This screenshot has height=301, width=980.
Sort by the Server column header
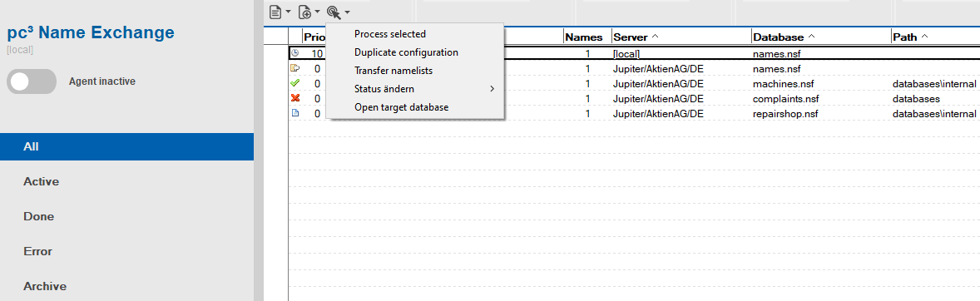point(681,37)
